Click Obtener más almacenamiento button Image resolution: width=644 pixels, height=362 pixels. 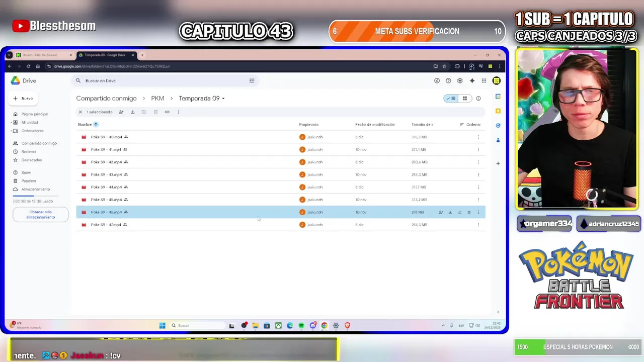point(40,215)
